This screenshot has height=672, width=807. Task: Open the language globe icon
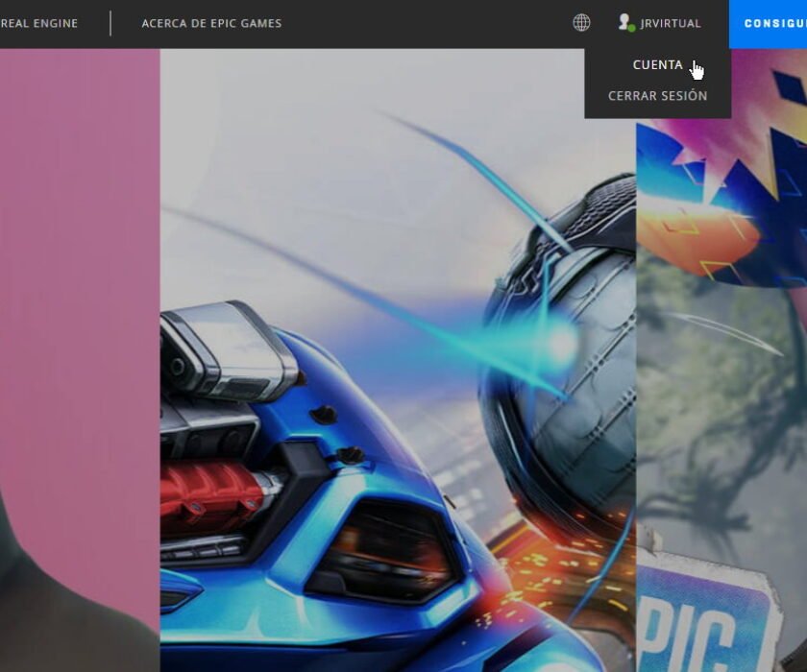[581, 23]
